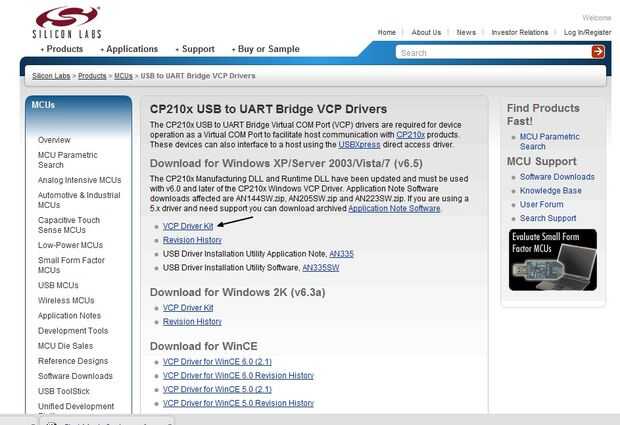Open Low-Power MCUs sidebar item

click(70, 245)
